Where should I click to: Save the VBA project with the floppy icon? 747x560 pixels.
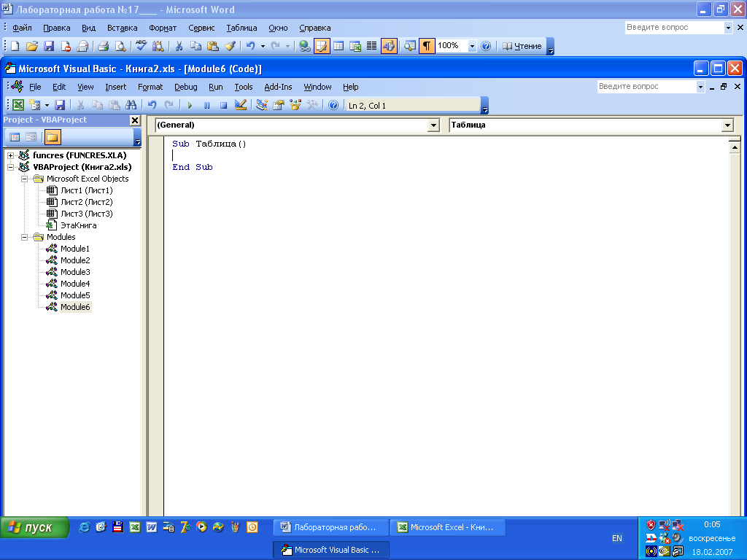pos(60,105)
